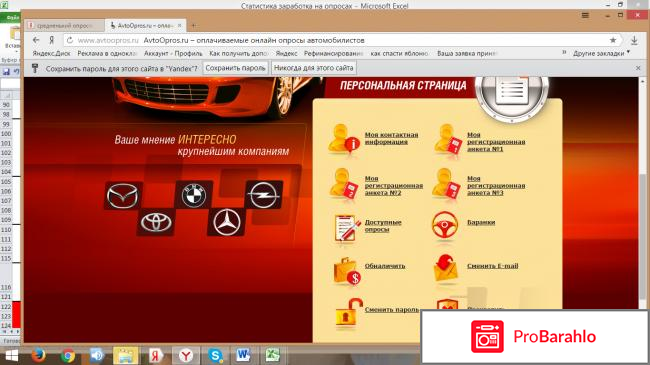650x365 pixels.
Task: Open Excel from the taskbar
Action: 273,355
